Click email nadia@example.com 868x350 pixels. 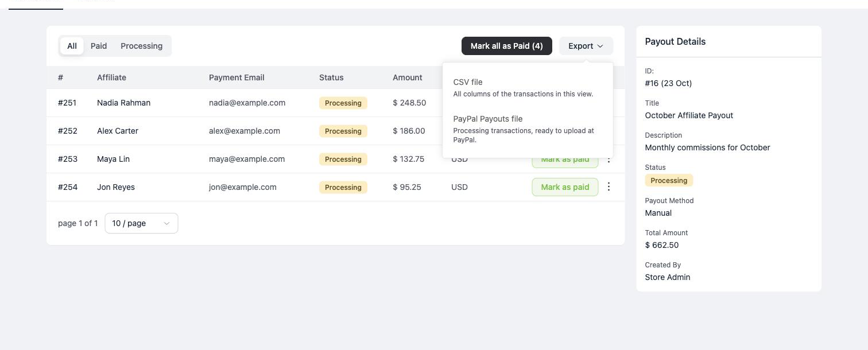click(x=247, y=103)
